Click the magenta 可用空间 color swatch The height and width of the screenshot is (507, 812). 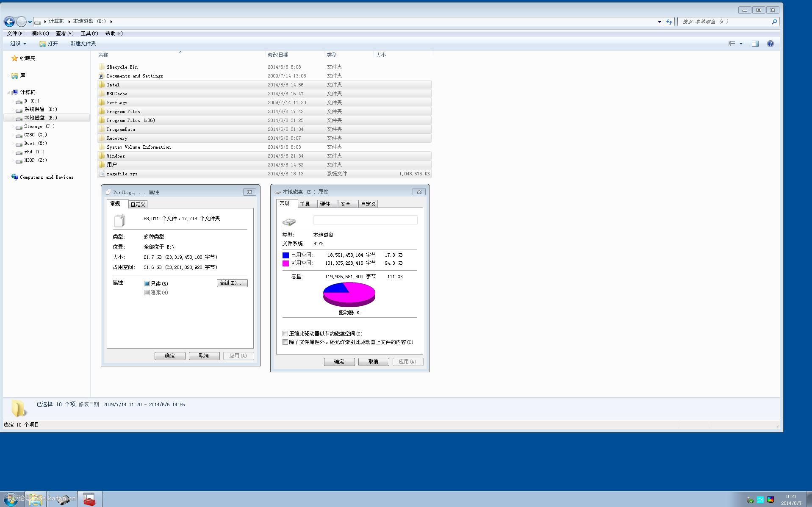[286, 263]
